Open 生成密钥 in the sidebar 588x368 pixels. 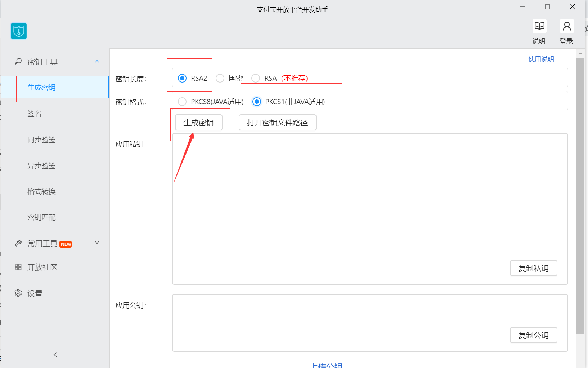(55, 88)
